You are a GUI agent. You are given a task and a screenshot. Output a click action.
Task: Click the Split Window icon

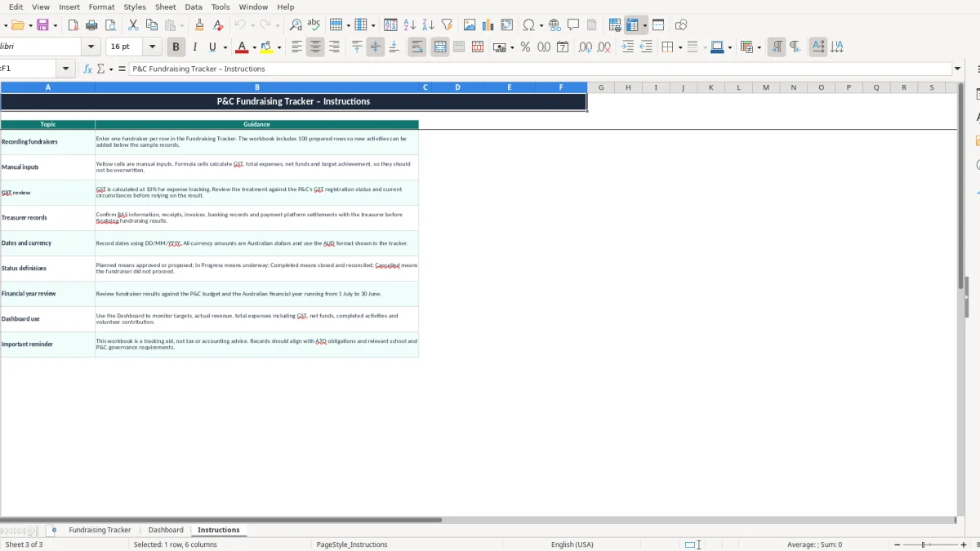click(658, 25)
